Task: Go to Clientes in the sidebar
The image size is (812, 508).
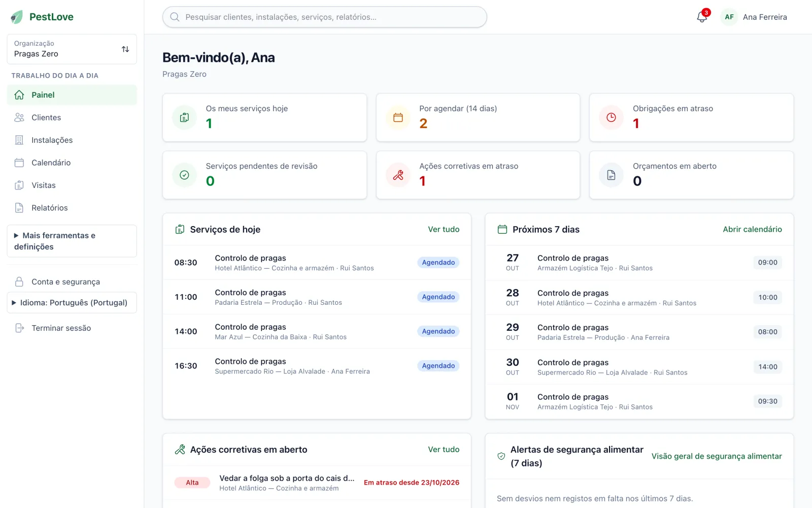Action: [72, 117]
